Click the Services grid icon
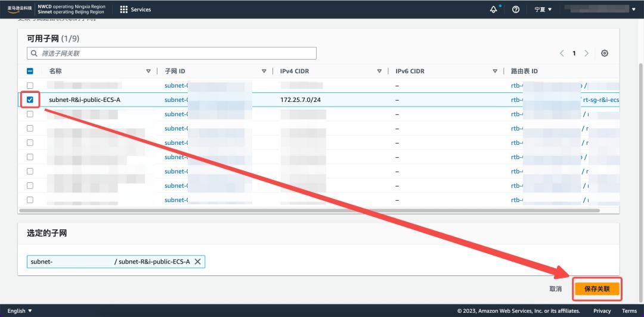The width and height of the screenshot is (644, 317). coord(124,10)
